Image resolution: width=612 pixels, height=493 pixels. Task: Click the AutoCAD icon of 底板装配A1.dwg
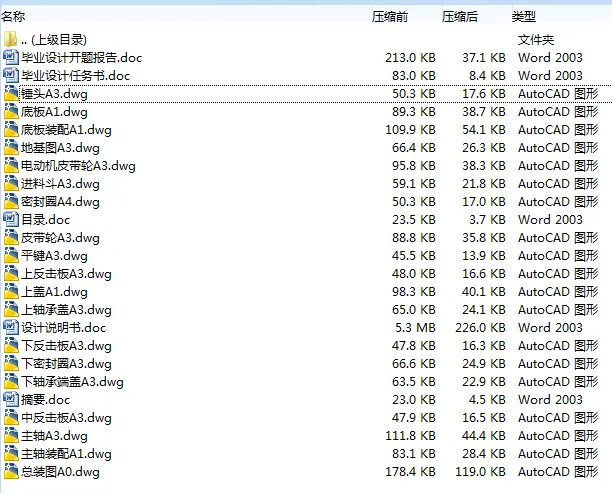[11, 130]
